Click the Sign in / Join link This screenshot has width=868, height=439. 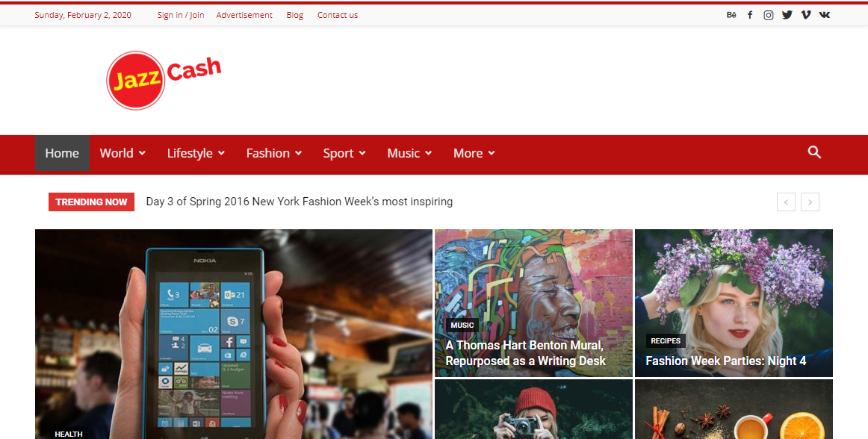[180, 15]
